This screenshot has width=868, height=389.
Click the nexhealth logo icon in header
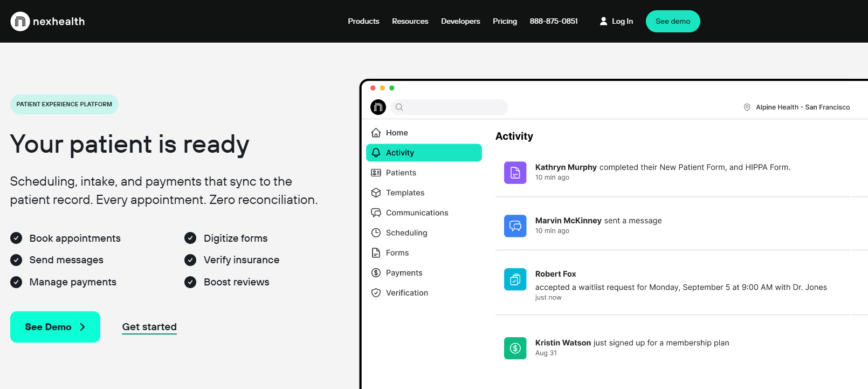[20, 22]
